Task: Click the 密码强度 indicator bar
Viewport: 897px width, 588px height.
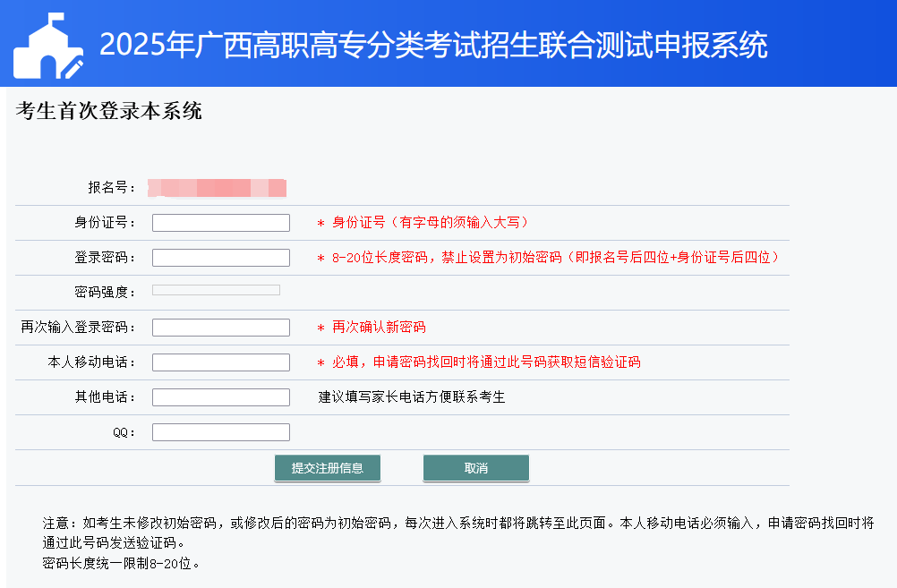Action: [x=216, y=290]
